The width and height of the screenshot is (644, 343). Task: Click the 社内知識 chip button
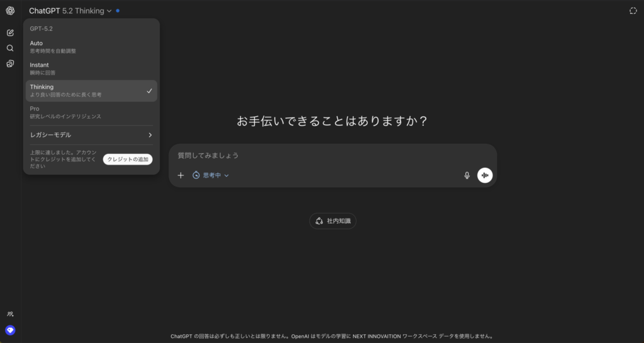333,221
